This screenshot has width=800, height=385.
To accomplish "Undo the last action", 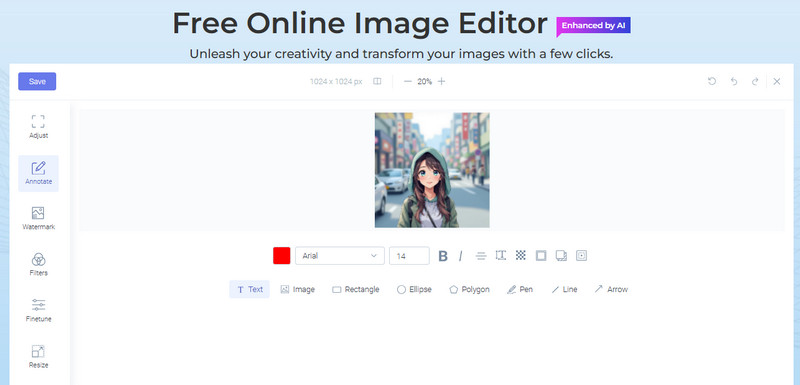I will (734, 82).
